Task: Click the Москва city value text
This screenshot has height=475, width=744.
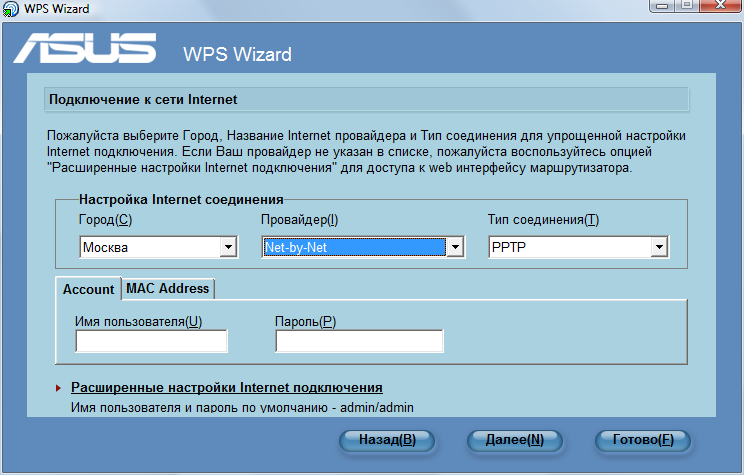Action: (105, 247)
